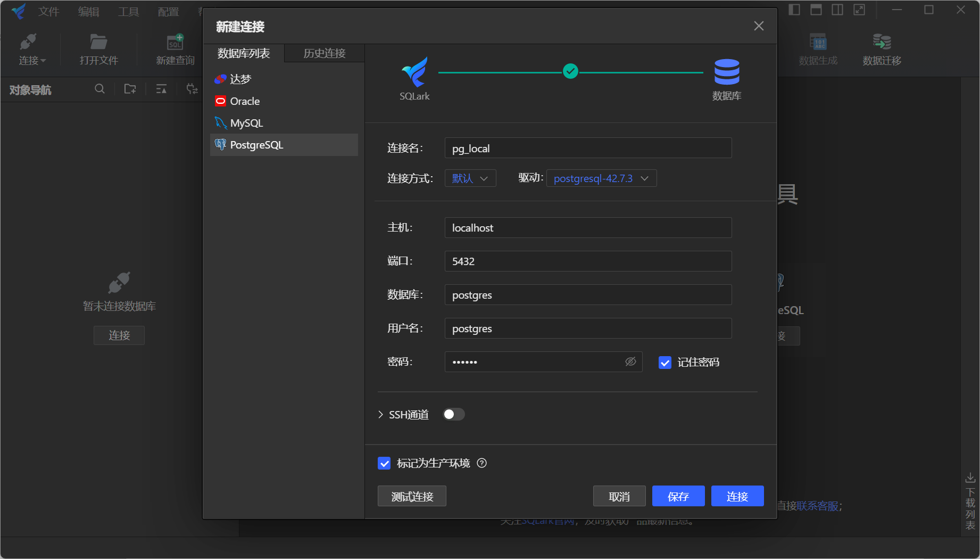Open the 驱动 postgresql-42.7.3 dropdown
The width and height of the screenshot is (980, 559).
(602, 178)
